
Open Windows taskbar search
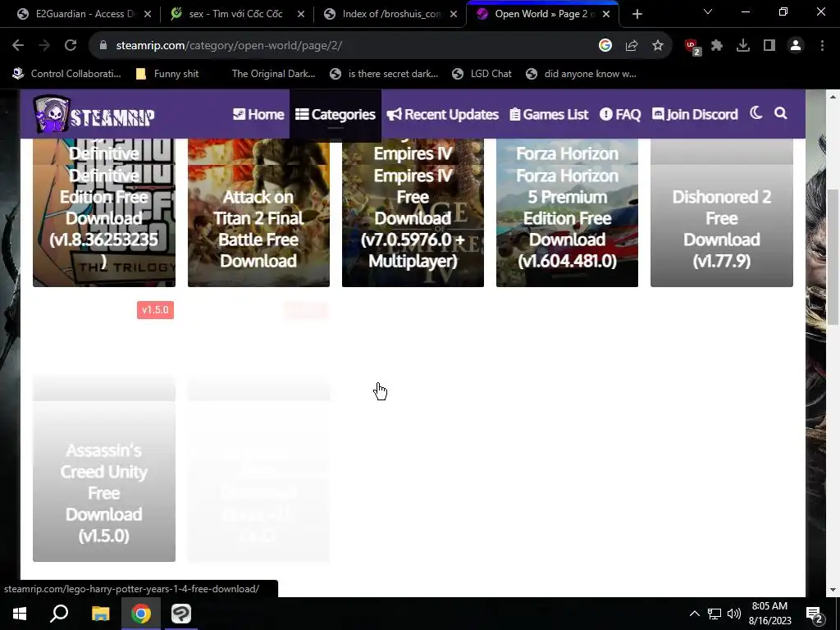point(59,614)
